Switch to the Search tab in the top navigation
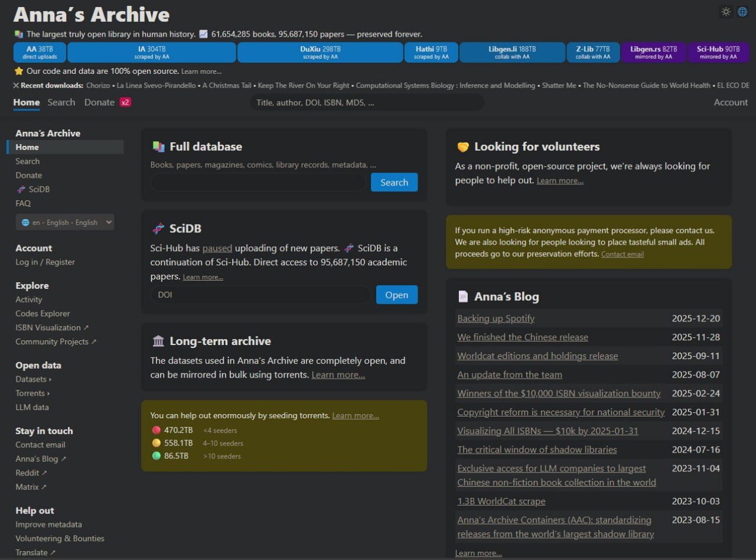This screenshot has width=756, height=560. [x=61, y=102]
